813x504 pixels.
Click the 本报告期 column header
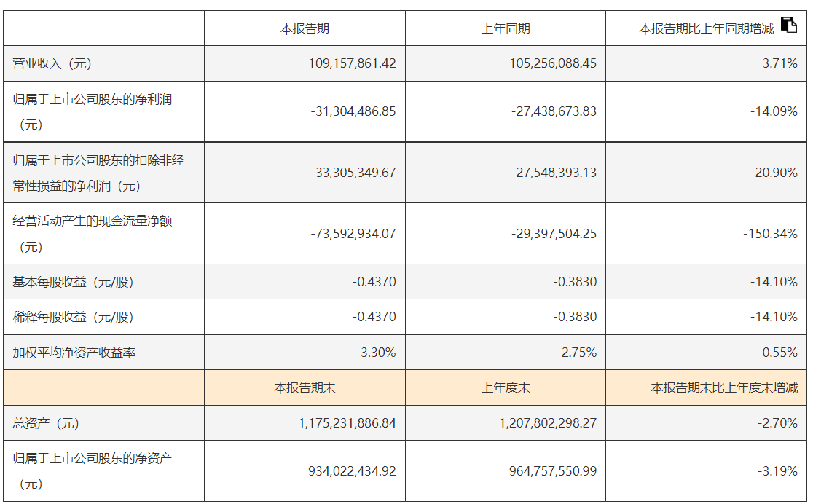[x=305, y=29]
